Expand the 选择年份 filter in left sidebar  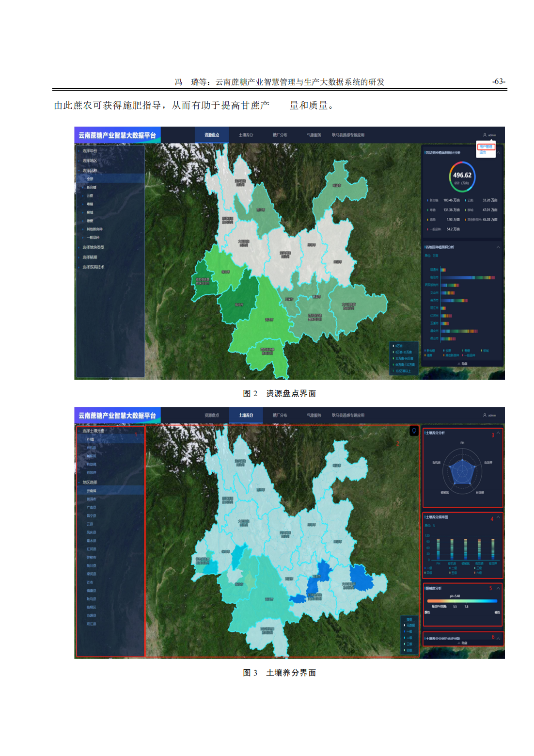point(90,151)
